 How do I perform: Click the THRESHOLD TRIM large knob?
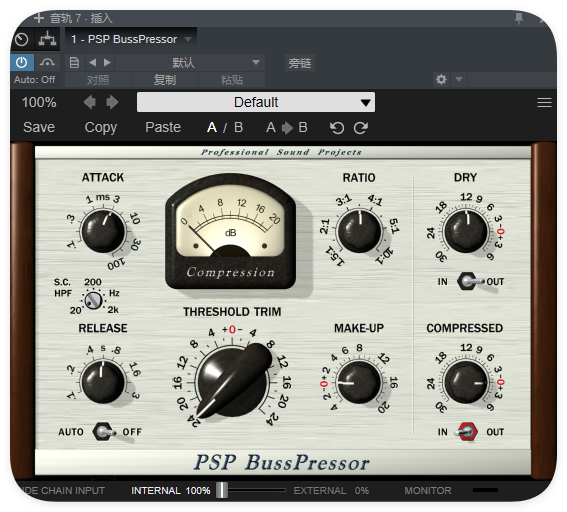232,381
